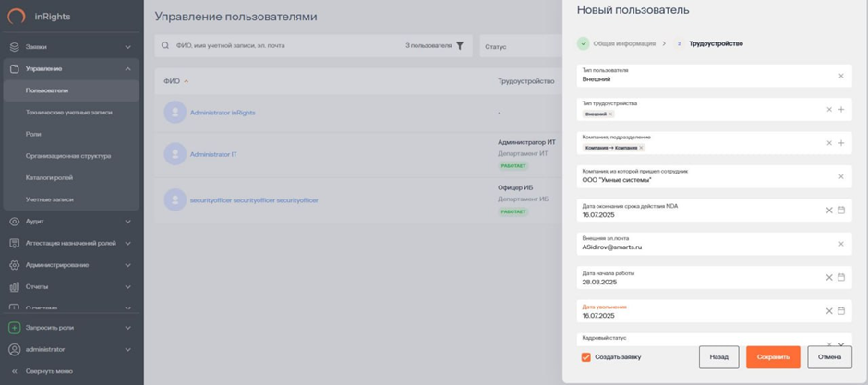Open Каталоги ролей
Image resolution: width=868 pixels, height=385 pixels.
coord(49,177)
